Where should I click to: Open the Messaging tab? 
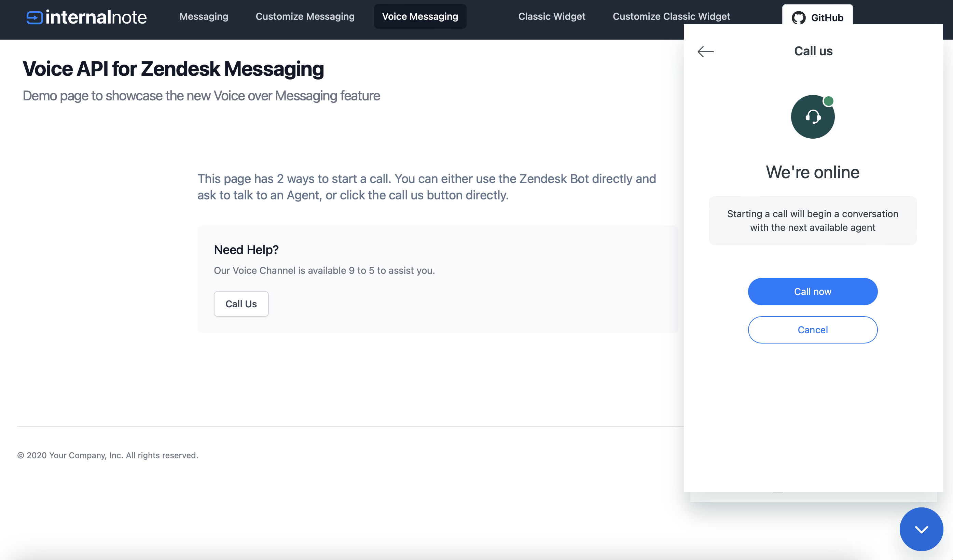(x=204, y=16)
